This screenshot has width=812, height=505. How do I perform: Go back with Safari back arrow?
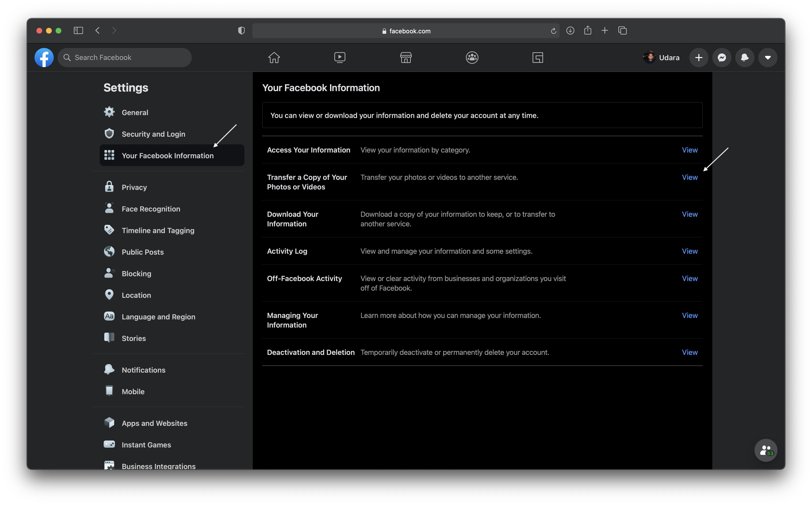click(x=98, y=31)
